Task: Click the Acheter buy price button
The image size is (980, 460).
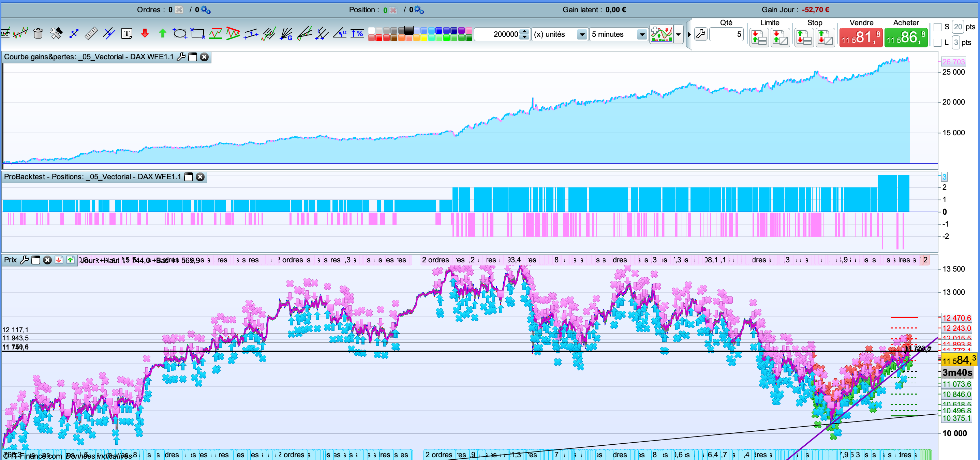Action: click(906, 37)
